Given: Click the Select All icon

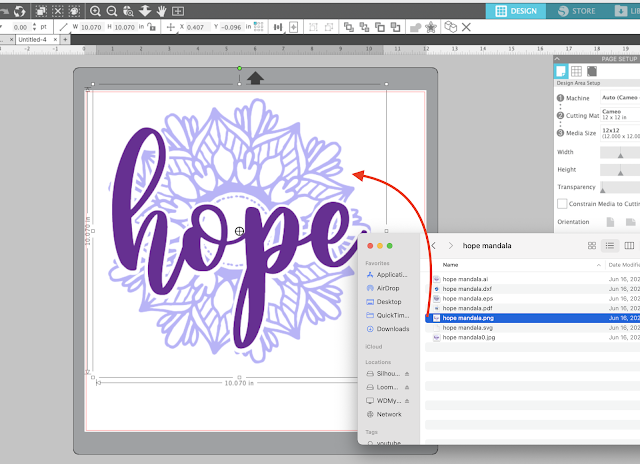Looking at the screenshot, I should pos(41,11).
